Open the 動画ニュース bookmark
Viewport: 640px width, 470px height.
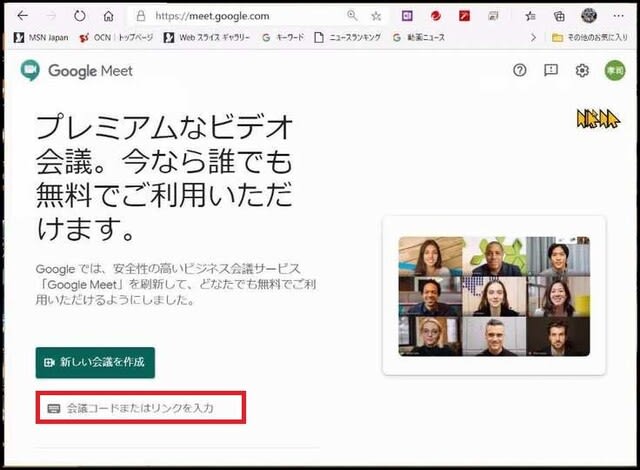click(419, 38)
